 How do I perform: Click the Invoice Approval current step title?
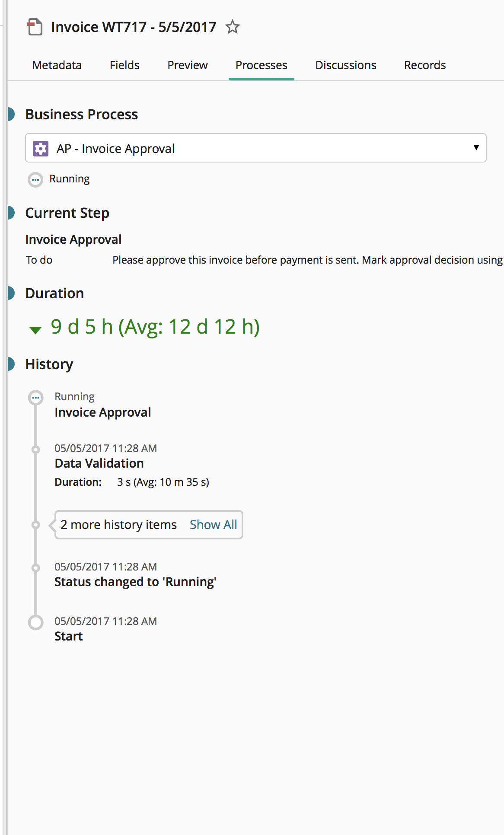[73, 239]
